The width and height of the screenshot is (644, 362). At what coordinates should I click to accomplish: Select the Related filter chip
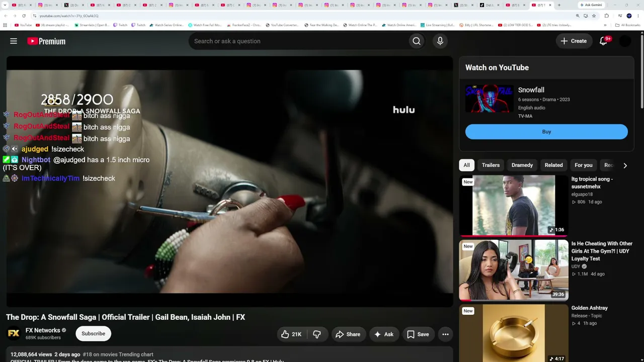coord(553,165)
